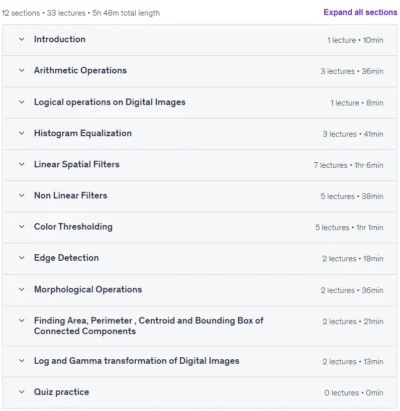Click the Introduction section title

coord(60,39)
